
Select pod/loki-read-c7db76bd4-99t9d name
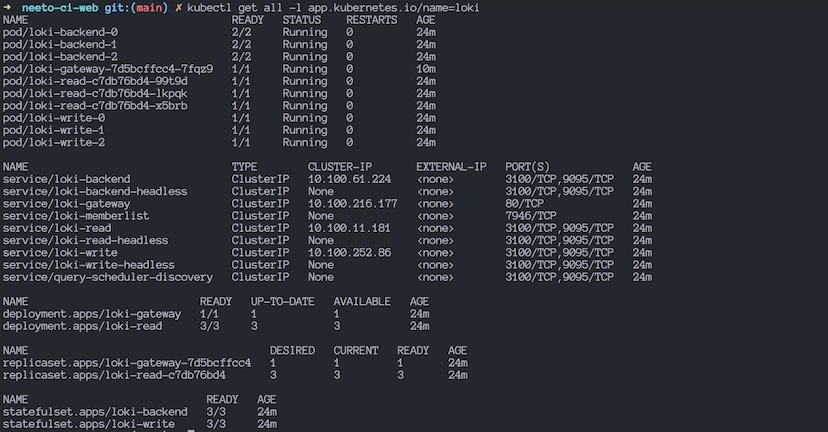pyautogui.click(x=95, y=81)
